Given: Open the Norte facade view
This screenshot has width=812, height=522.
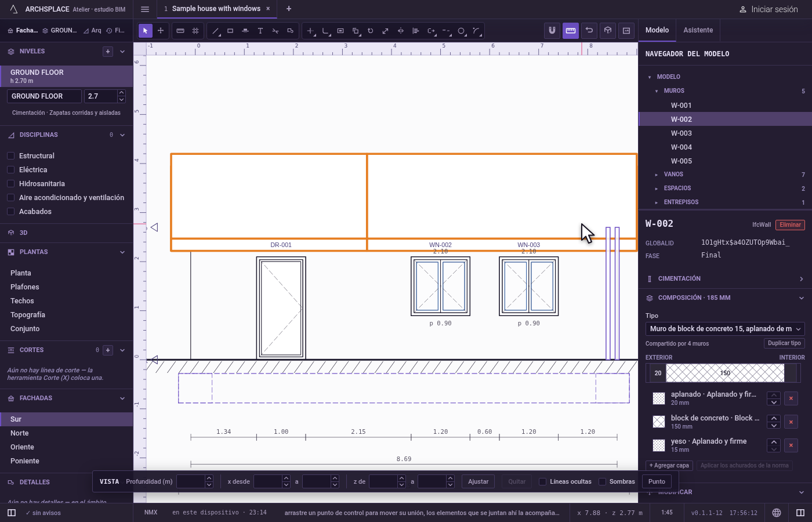Looking at the screenshot, I should (x=20, y=433).
